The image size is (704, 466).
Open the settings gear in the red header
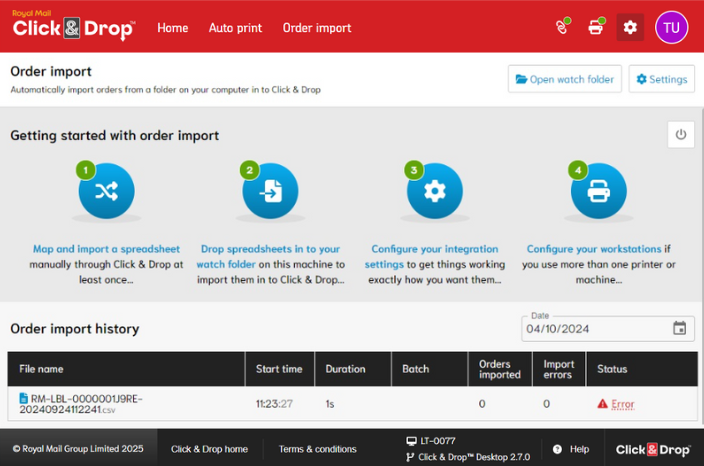tap(630, 27)
